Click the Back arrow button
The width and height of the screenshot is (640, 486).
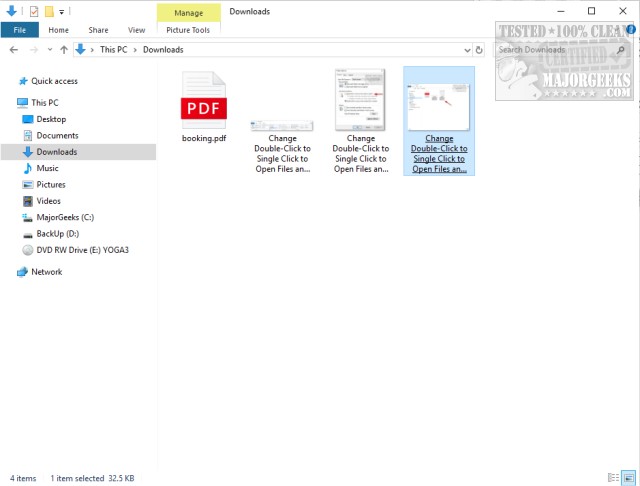click(x=14, y=50)
